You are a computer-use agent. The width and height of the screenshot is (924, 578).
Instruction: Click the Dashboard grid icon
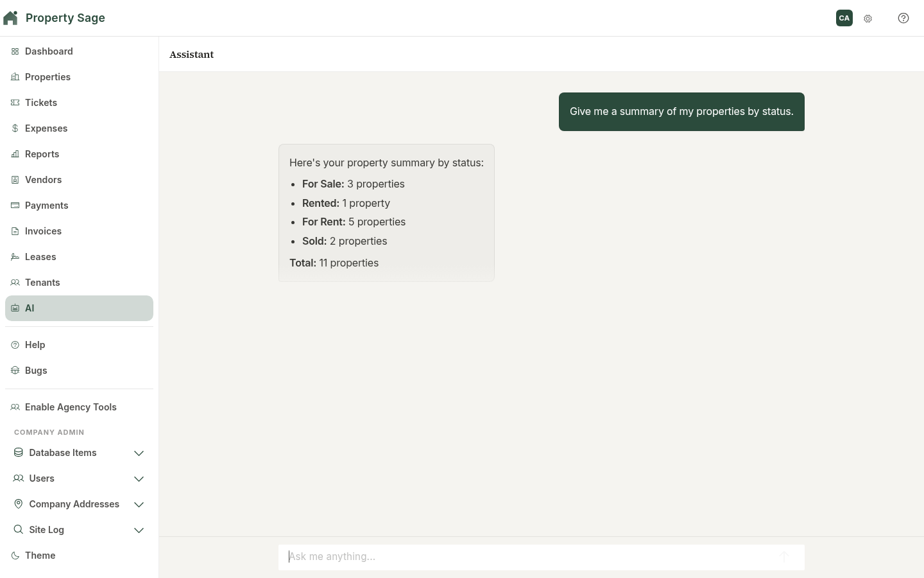point(15,51)
